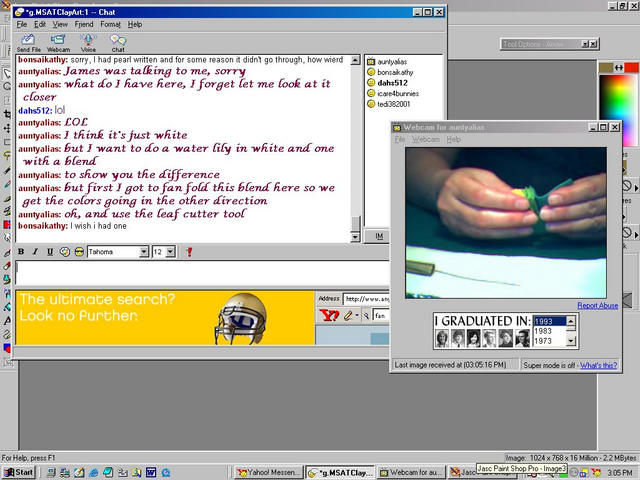This screenshot has width=640, height=480.
Task: Expand the arrow beside the companion bar pencil icon
Action: click(x=357, y=316)
